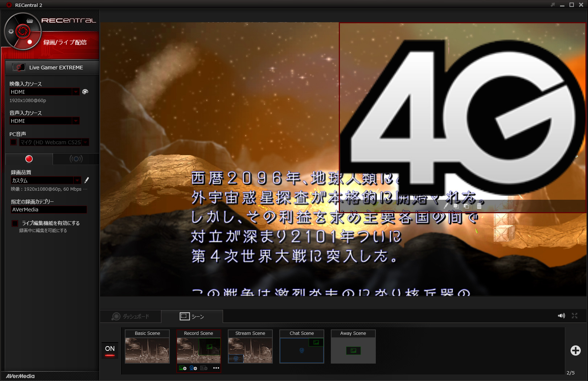Edit the selected 4G image overlay
588x381 pixels.
point(446,206)
